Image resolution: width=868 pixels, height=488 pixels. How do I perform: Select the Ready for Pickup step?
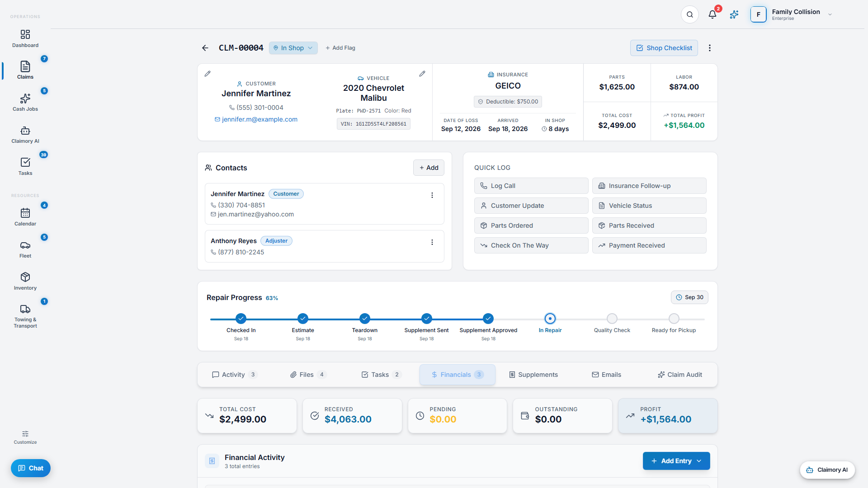[x=674, y=324]
